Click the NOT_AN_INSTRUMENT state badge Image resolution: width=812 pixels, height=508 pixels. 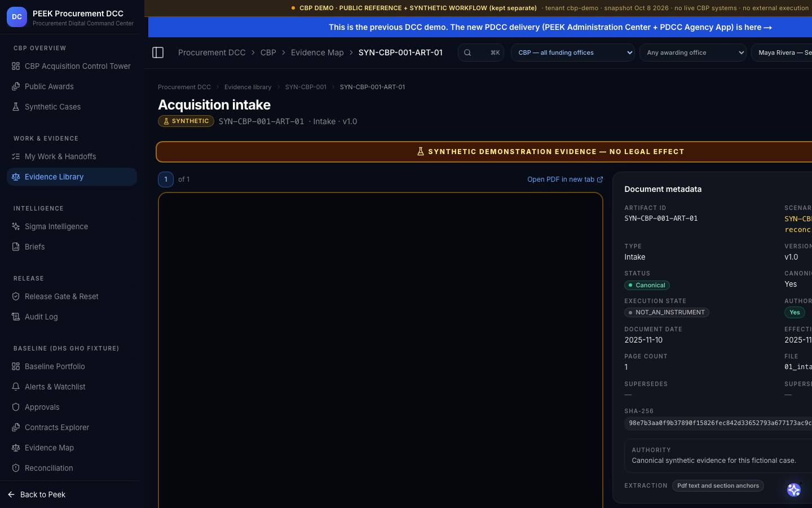coord(667,312)
